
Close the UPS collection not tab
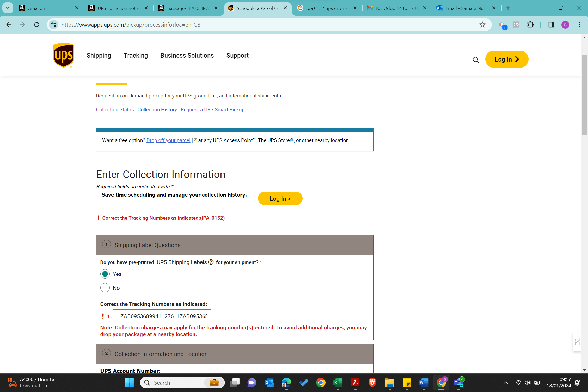(146, 8)
